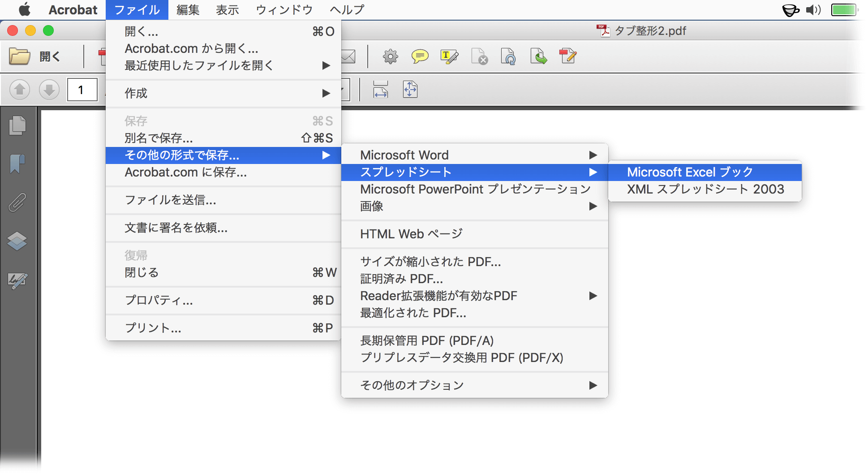Expand Microsoft Word submenu
The width and height of the screenshot is (868, 474).
(x=475, y=155)
